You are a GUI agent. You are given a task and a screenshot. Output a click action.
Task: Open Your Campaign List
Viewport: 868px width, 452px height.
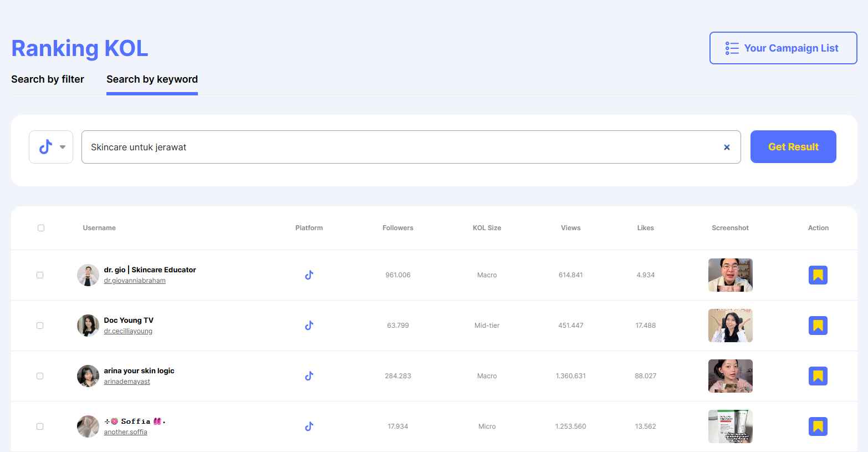pos(783,48)
